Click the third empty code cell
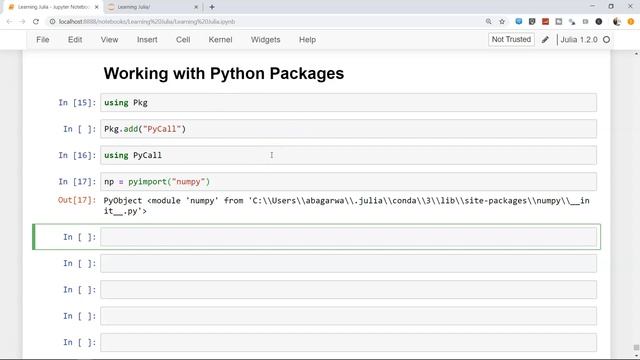Screen dimensions: 640x360 349,289
